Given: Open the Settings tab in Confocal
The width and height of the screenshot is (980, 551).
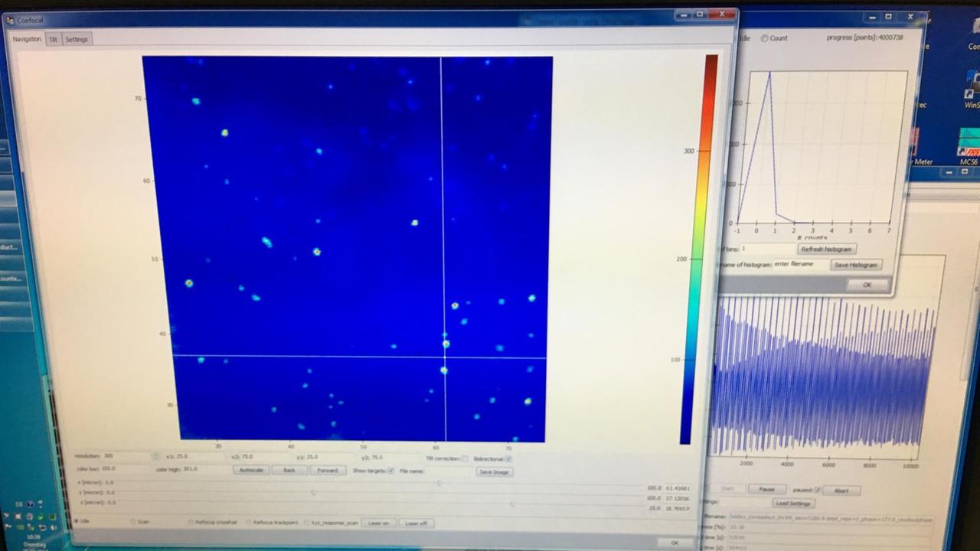Looking at the screenshot, I should click(x=77, y=39).
